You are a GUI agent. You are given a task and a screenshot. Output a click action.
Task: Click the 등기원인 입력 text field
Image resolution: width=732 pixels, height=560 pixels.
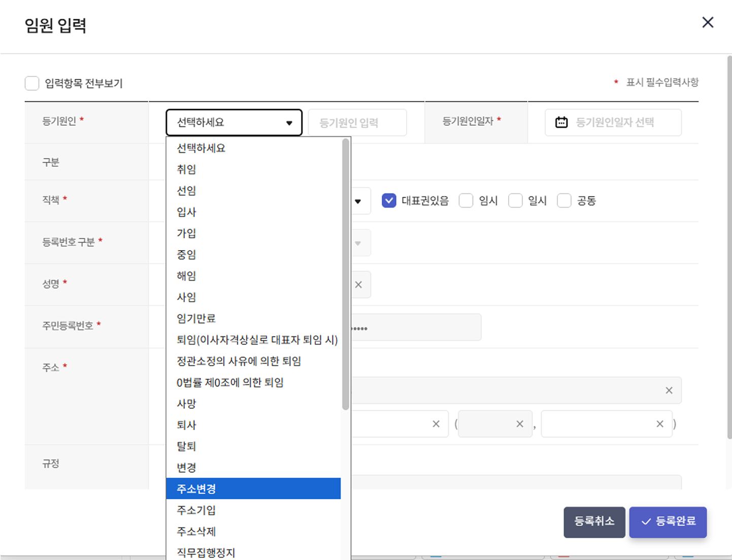(x=357, y=122)
